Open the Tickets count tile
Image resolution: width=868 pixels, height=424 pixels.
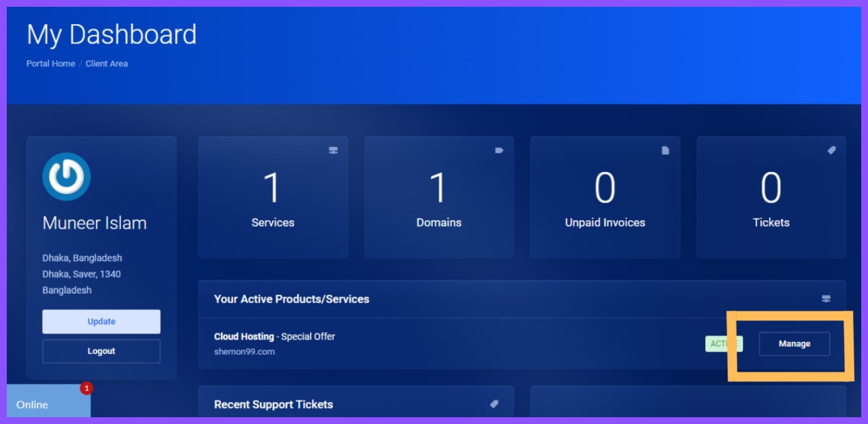[x=771, y=198]
